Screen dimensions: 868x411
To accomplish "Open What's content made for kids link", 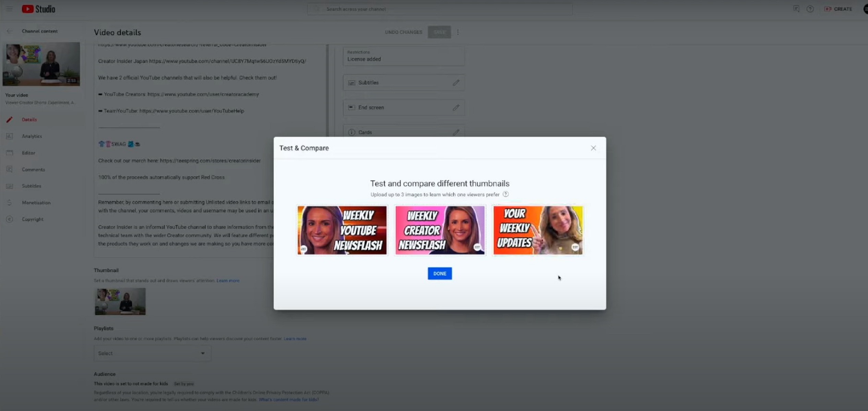I will [289, 400].
